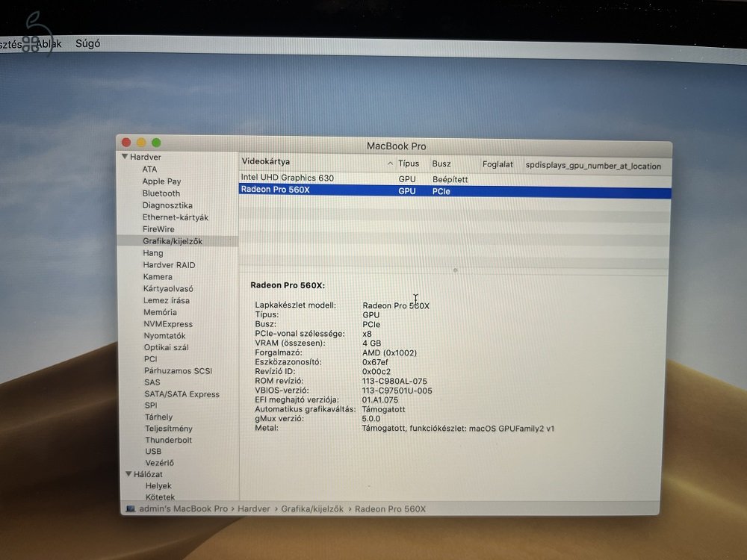This screenshot has width=747, height=560.
Task: Click the Radeon Pro 560X details heading
Action: pyautogui.click(x=288, y=285)
